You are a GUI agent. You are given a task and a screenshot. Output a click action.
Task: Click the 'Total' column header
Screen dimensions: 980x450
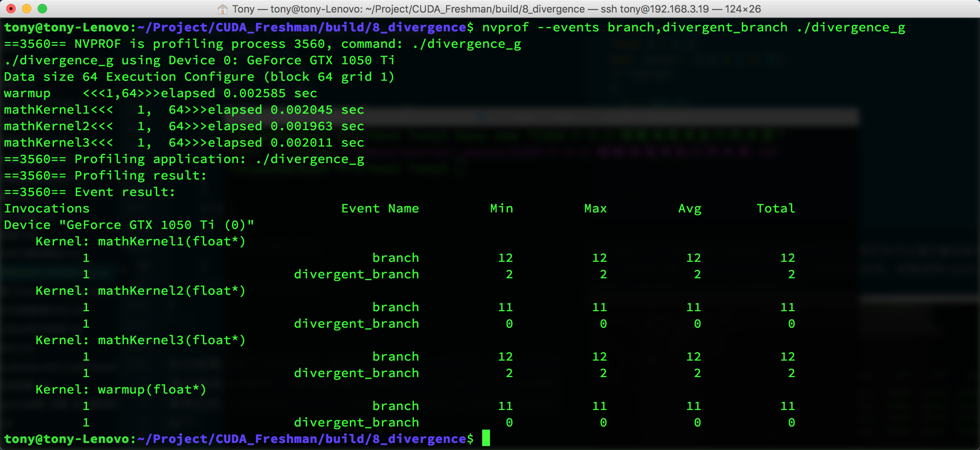click(x=775, y=209)
